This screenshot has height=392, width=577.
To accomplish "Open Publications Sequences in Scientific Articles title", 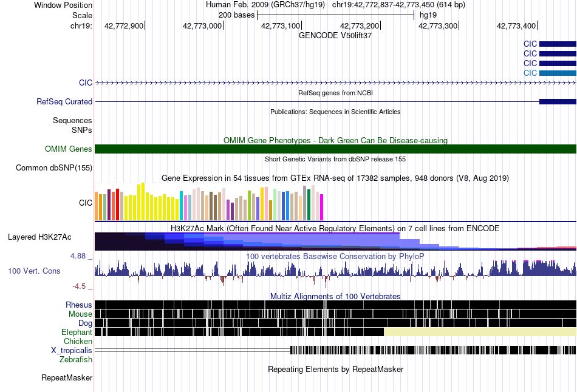I will 335,112.
